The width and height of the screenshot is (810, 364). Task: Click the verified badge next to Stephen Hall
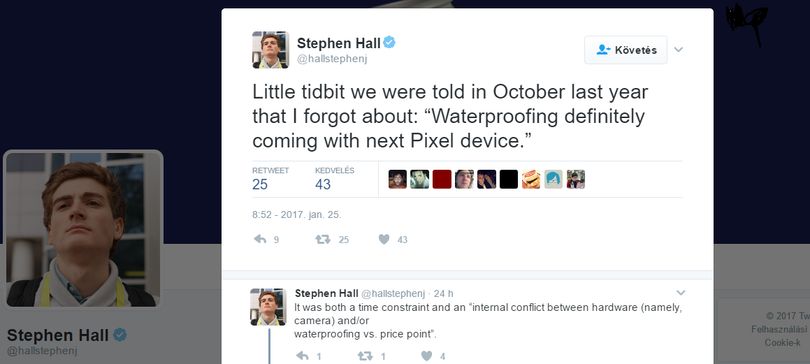pyautogui.click(x=390, y=43)
